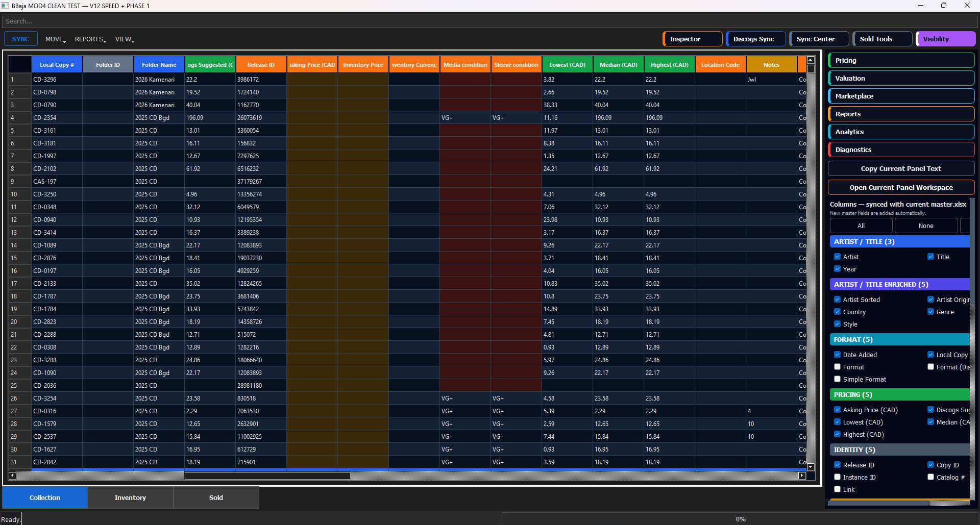
Task: Click the Valuation section button
Action: tap(901, 78)
